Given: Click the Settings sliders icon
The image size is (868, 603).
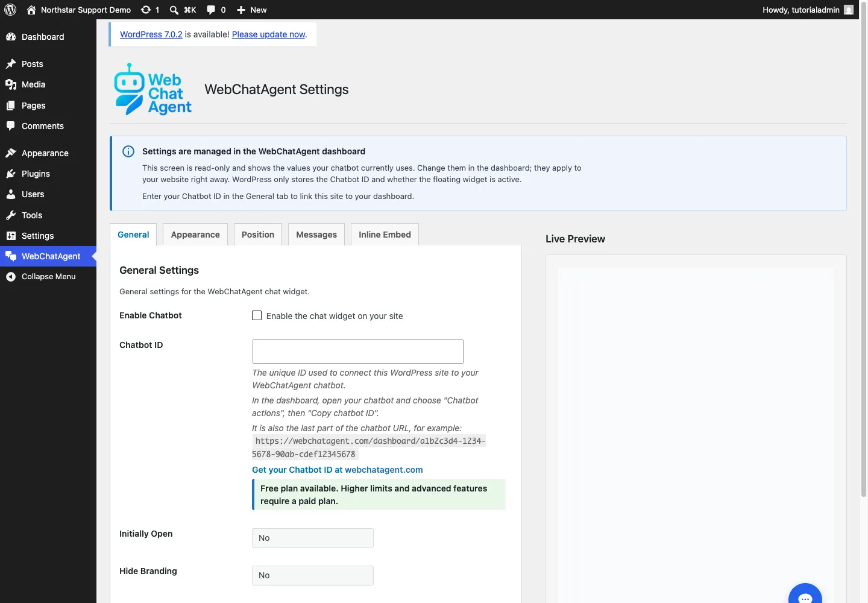Looking at the screenshot, I should 11,236.
